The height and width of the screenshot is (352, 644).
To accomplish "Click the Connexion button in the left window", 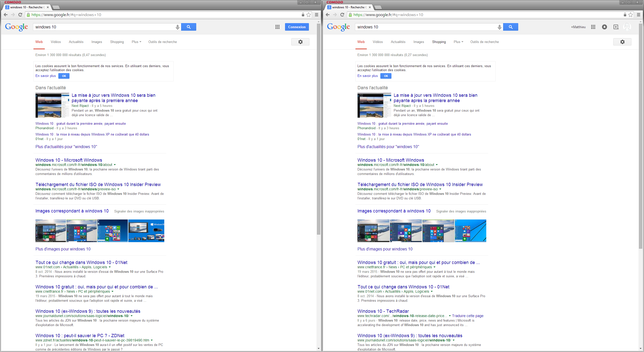I will [297, 27].
